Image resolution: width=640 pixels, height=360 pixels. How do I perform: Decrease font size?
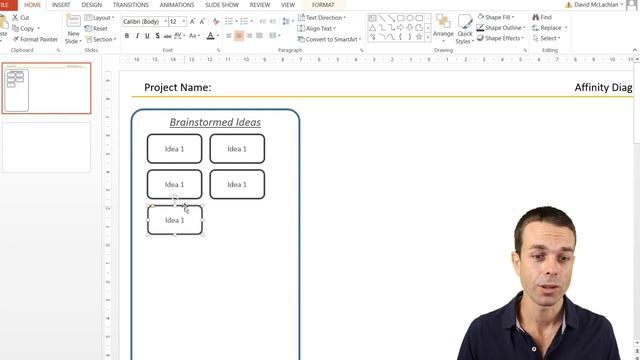tap(202, 21)
